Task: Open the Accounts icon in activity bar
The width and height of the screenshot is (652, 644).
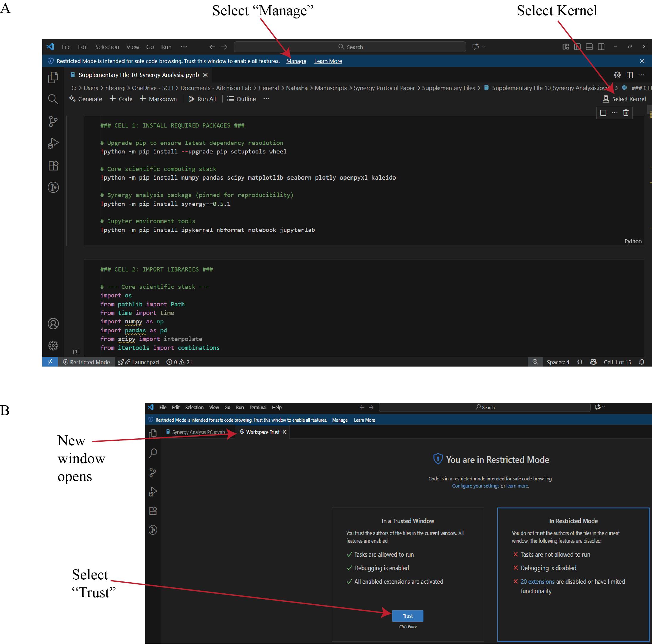Action: [53, 324]
